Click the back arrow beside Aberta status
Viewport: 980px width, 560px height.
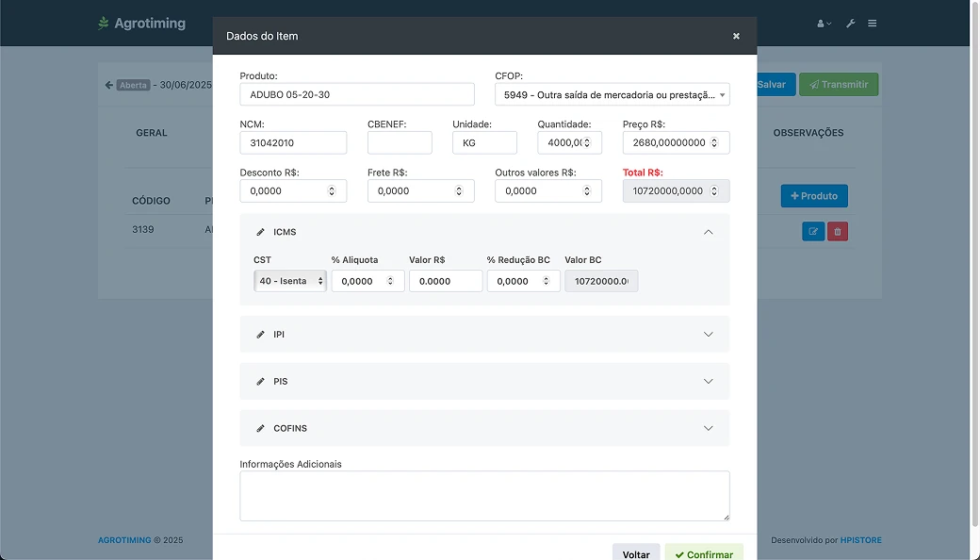108,85
